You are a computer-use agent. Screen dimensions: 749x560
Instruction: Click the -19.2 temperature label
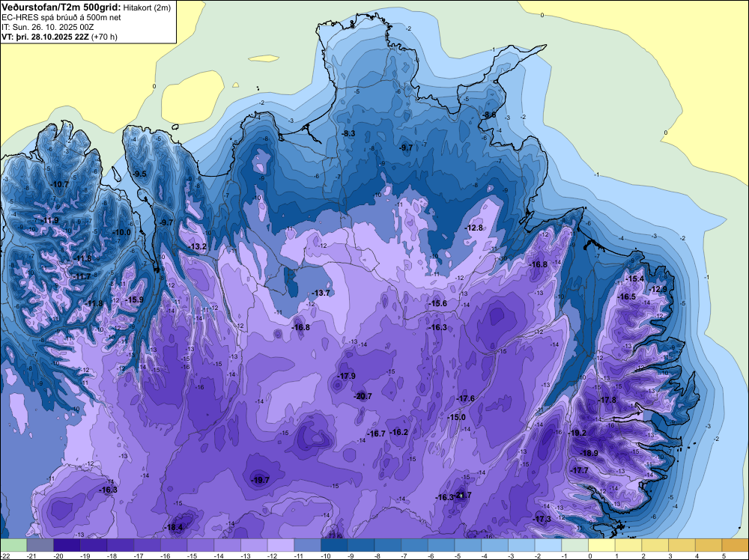pos(577,433)
